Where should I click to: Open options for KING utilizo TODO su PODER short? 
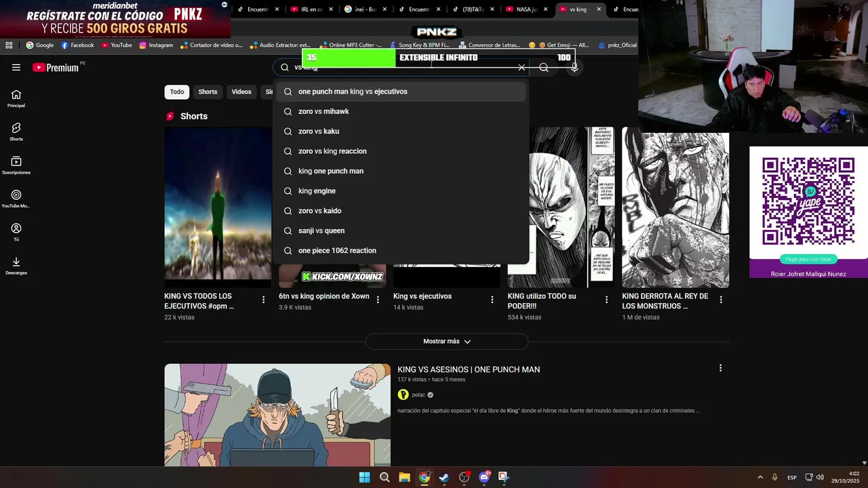pyautogui.click(x=607, y=300)
